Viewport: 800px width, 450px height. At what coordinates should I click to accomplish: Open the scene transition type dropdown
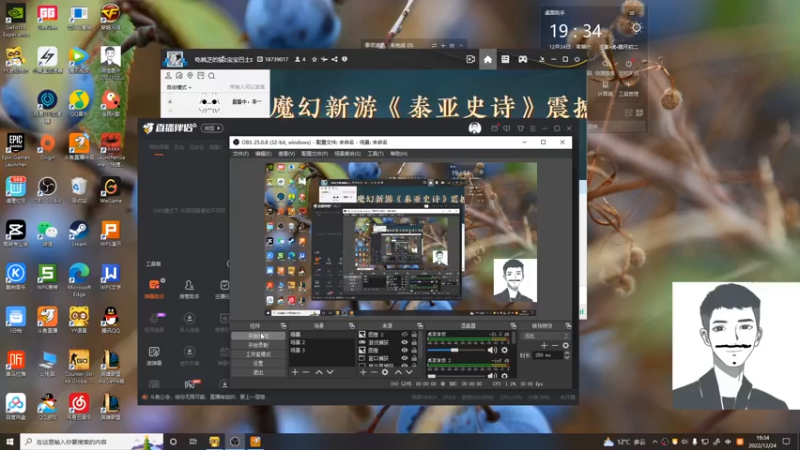(545, 336)
